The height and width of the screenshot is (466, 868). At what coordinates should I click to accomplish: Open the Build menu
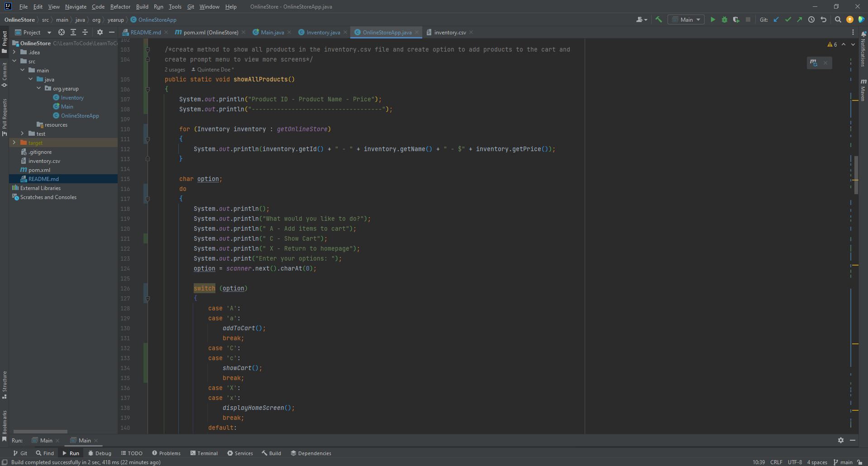[x=142, y=7]
